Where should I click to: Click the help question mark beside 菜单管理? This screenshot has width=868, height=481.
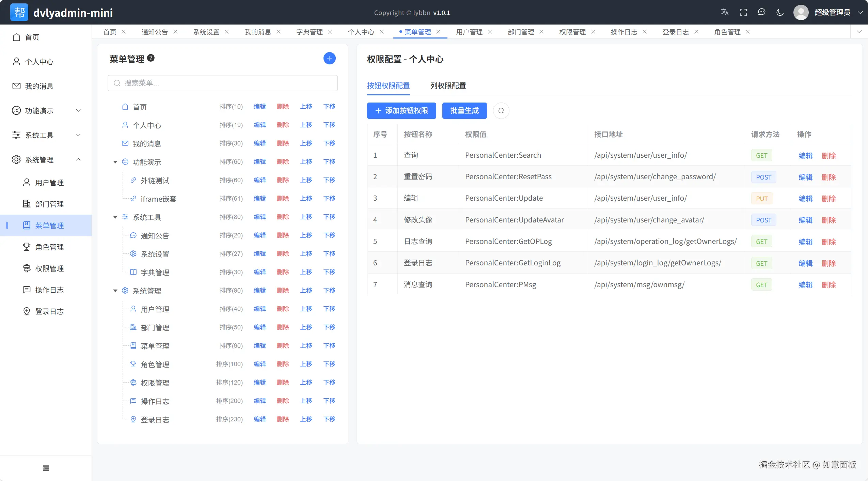(151, 58)
